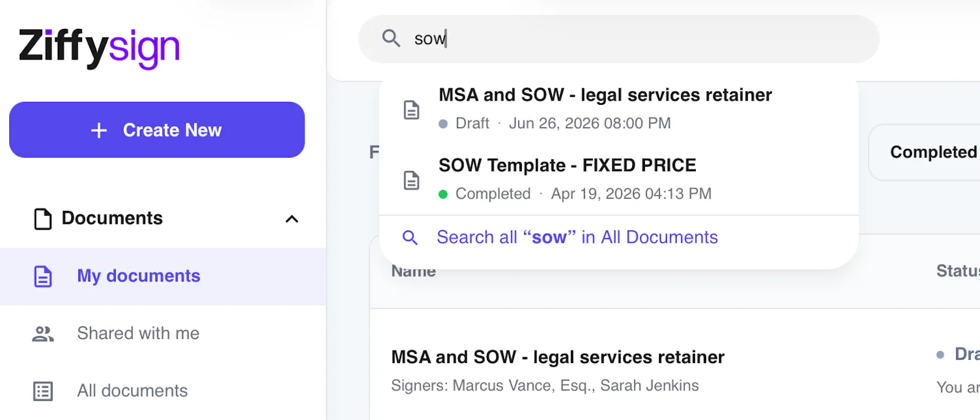Click the Name column header

tap(413, 271)
